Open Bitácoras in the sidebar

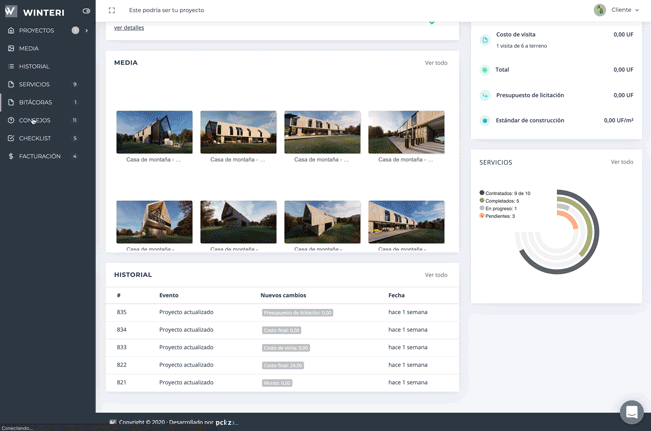[35, 102]
